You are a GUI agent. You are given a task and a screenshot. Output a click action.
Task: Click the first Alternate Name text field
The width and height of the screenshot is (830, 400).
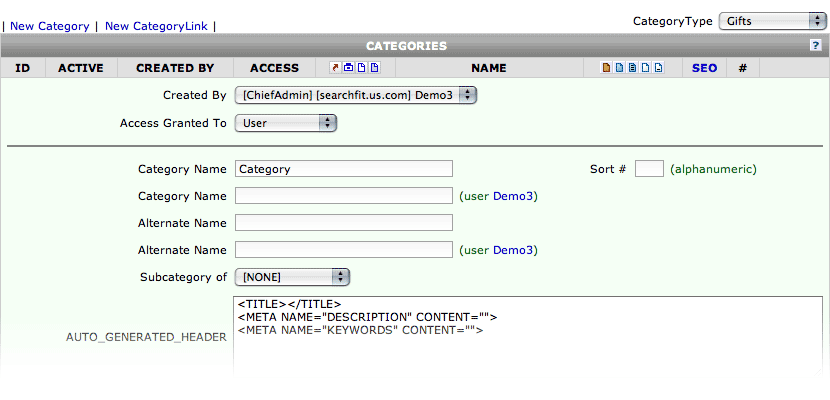coord(344,223)
